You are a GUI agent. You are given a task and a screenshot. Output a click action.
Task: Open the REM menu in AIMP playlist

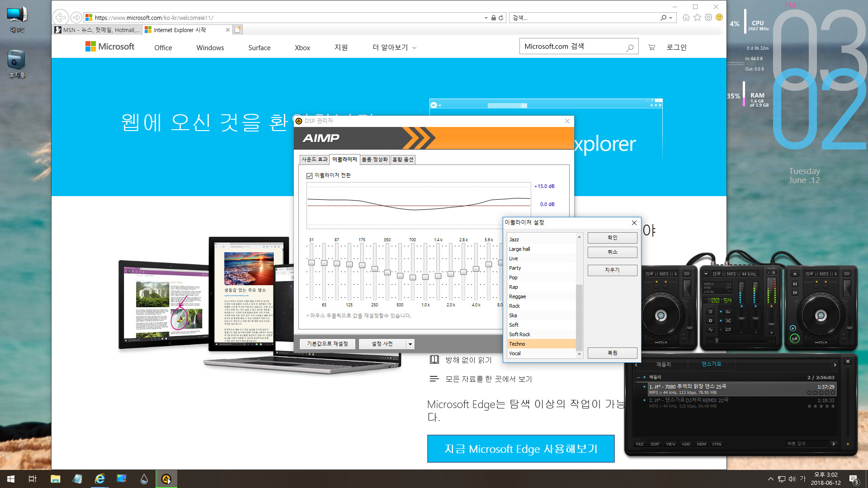(701, 444)
